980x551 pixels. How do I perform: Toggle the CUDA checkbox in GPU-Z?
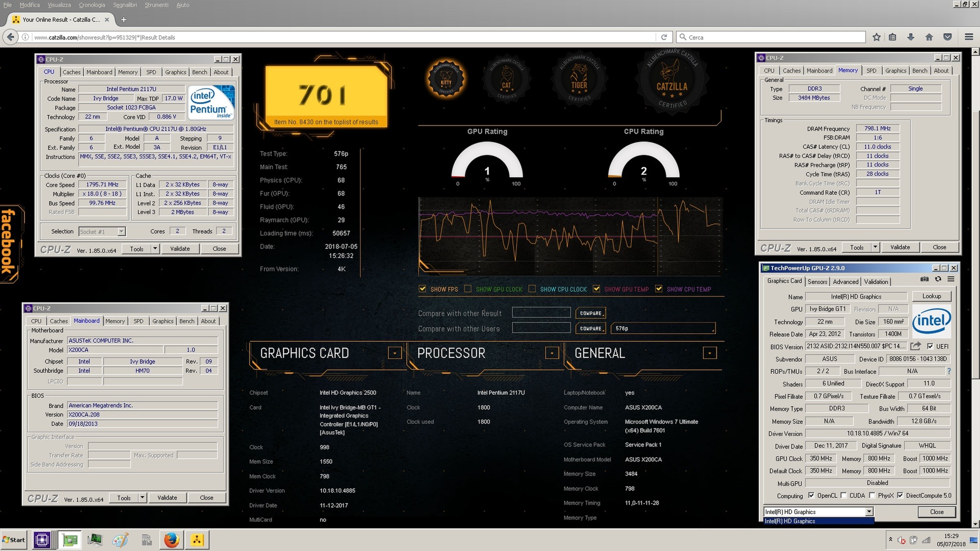[x=843, y=495]
